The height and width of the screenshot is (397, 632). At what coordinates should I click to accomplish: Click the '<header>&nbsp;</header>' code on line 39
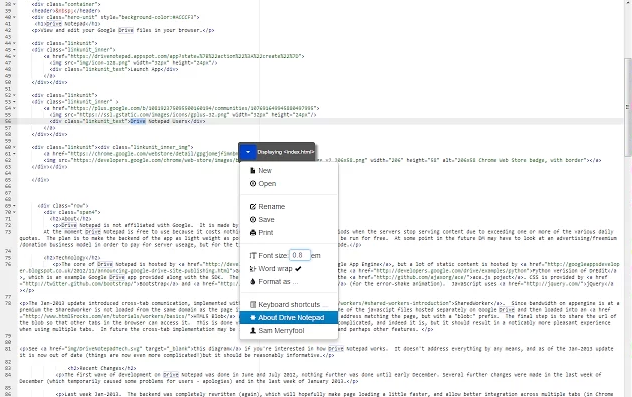[x=66, y=11]
